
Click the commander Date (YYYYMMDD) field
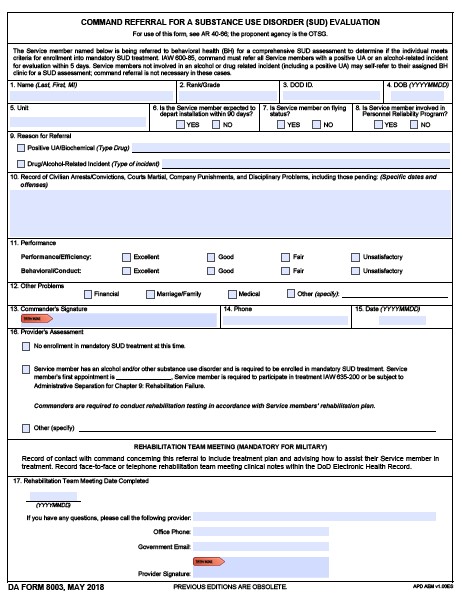[402, 320]
